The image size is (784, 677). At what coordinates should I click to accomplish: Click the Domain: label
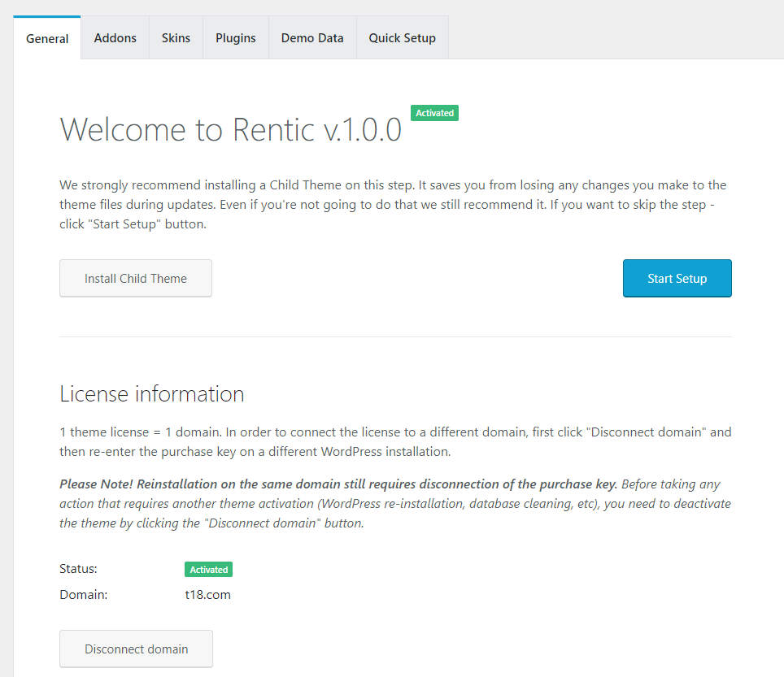tap(84, 595)
